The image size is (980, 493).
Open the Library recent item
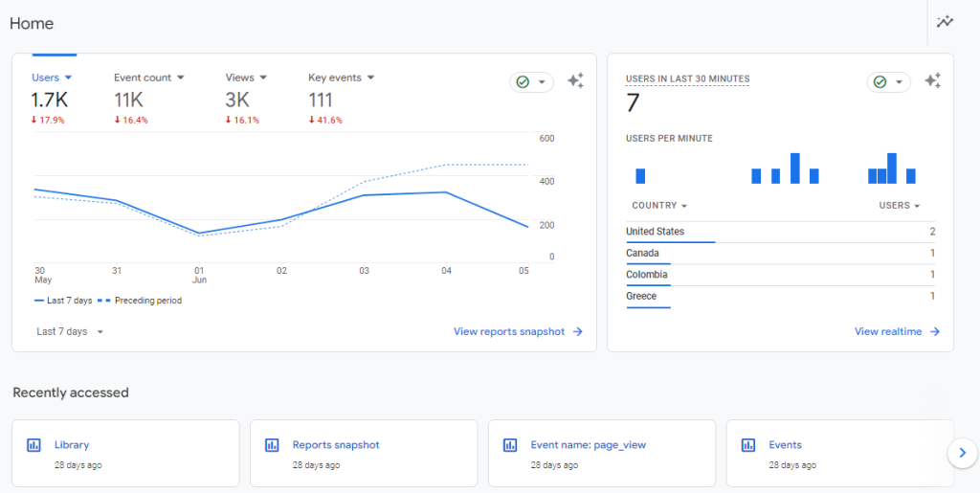(x=125, y=453)
